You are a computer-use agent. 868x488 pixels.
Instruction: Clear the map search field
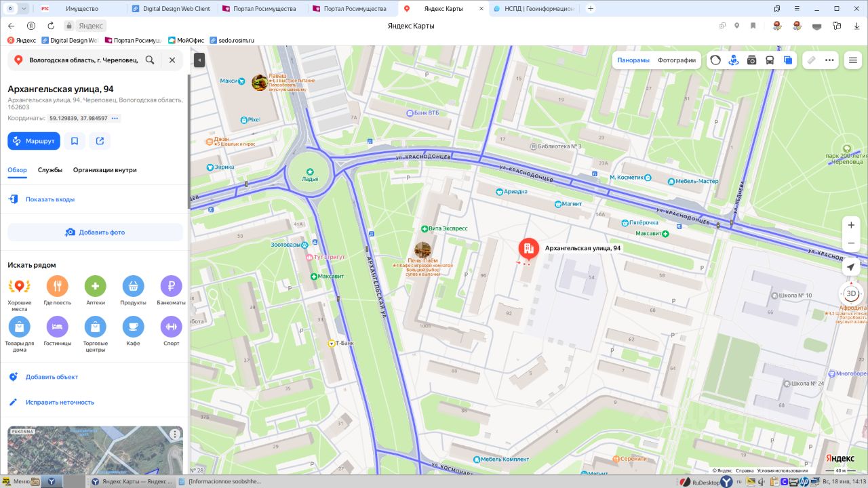tap(172, 60)
